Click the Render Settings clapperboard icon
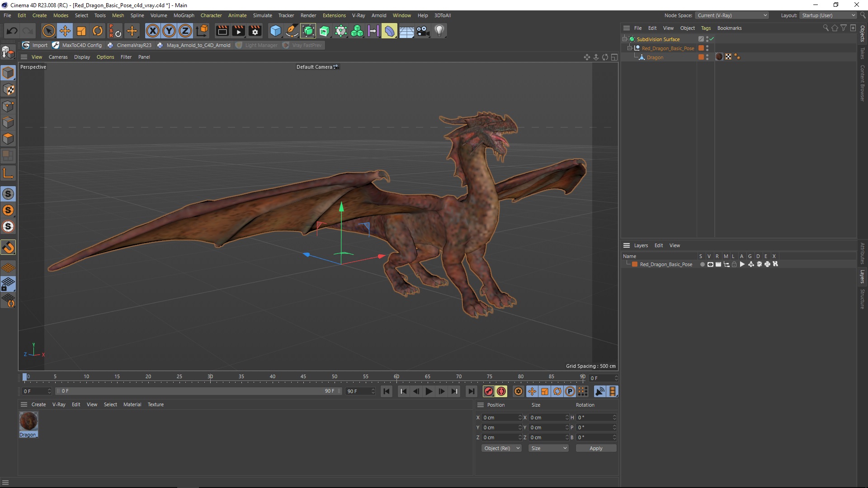The height and width of the screenshot is (488, 868). pyautogui.click(x=255, y=31)
